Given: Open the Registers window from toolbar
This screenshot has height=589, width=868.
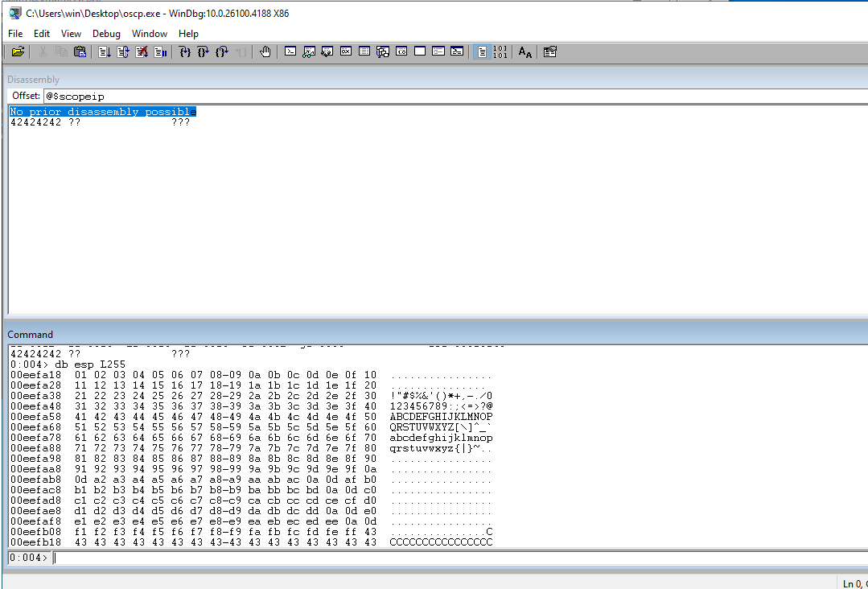Looking at the screenshot, I should pos(346,52).
